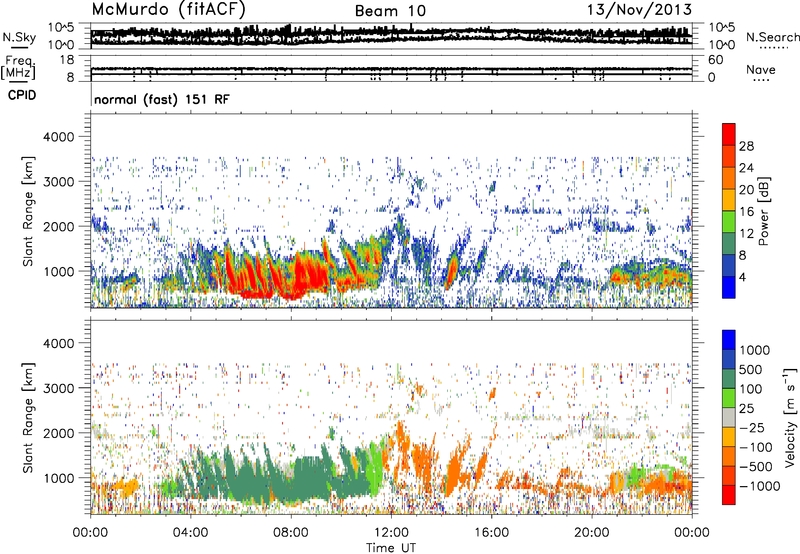This screenshot has width=800, height=554.
Task: Click the date '13/Nov/2013'
Action: pyautogui.click(x=639, y=10)
